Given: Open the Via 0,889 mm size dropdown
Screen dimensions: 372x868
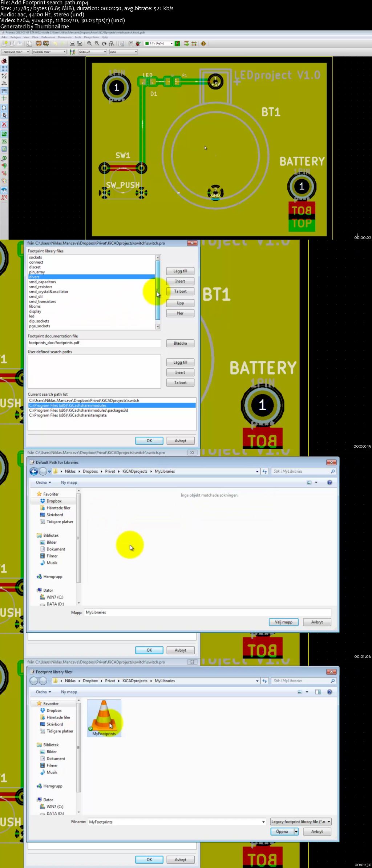Looking at the screenshot, I should [x=49, y=52].
